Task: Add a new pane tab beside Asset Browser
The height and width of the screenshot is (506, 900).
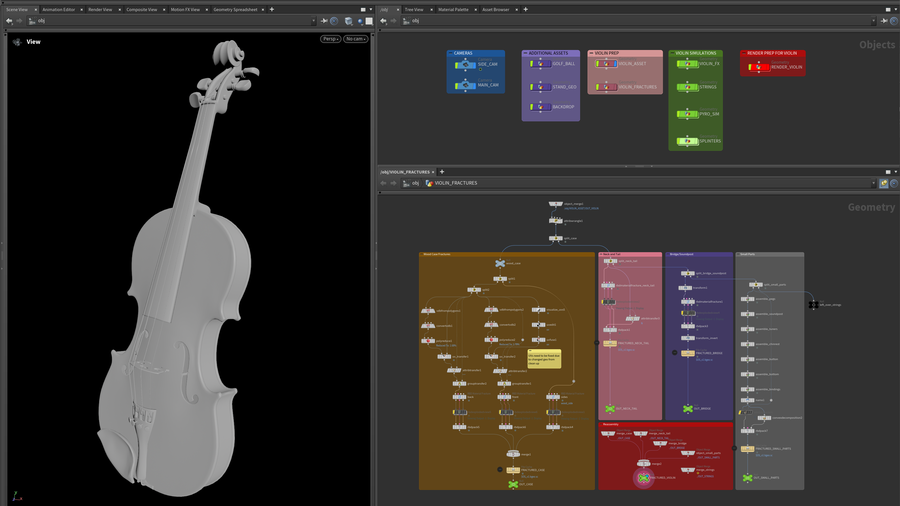Action: pyautogui.click(x=525, y=9)
